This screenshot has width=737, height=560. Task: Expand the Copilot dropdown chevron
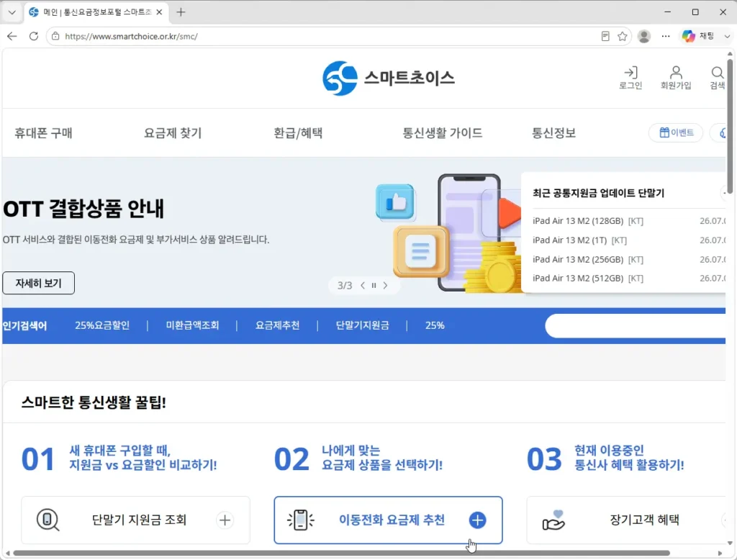[x=727, y=36]
